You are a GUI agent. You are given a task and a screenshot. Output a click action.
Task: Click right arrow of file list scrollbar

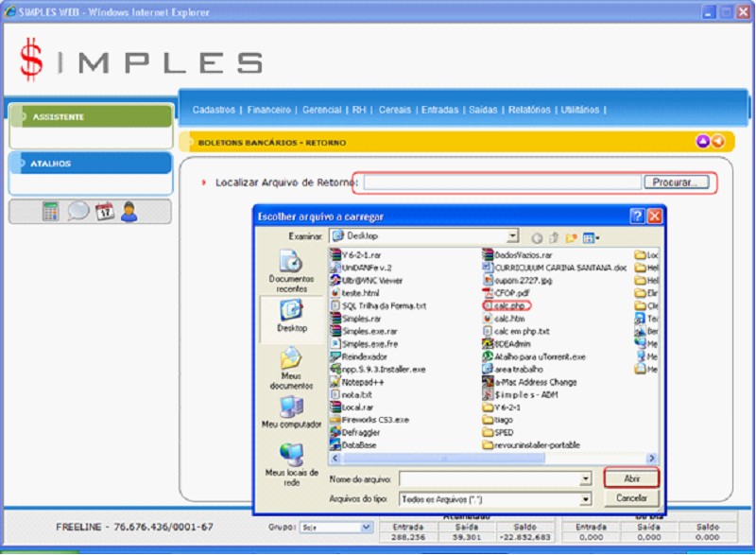(651, 458)
